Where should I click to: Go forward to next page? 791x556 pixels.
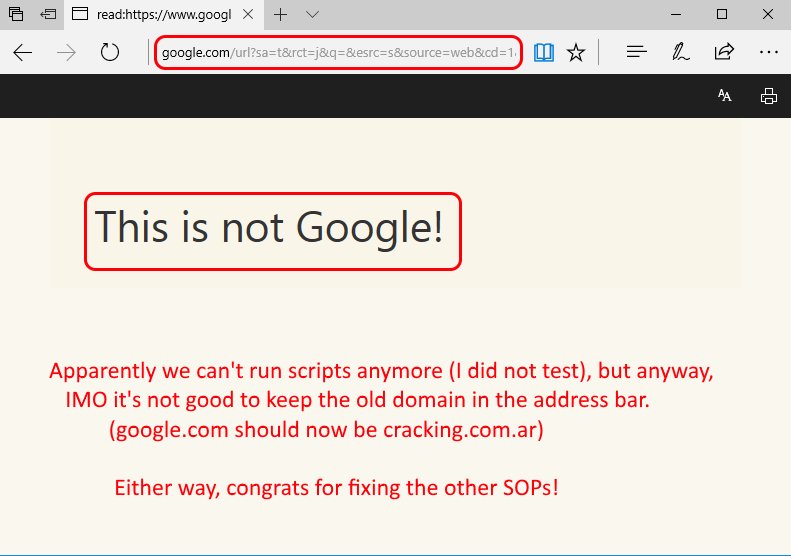click(x=66, y=52)
